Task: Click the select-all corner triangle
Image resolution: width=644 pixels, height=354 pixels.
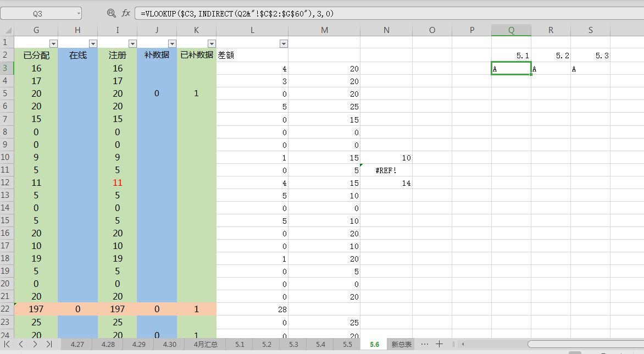Action: point(7,30)
